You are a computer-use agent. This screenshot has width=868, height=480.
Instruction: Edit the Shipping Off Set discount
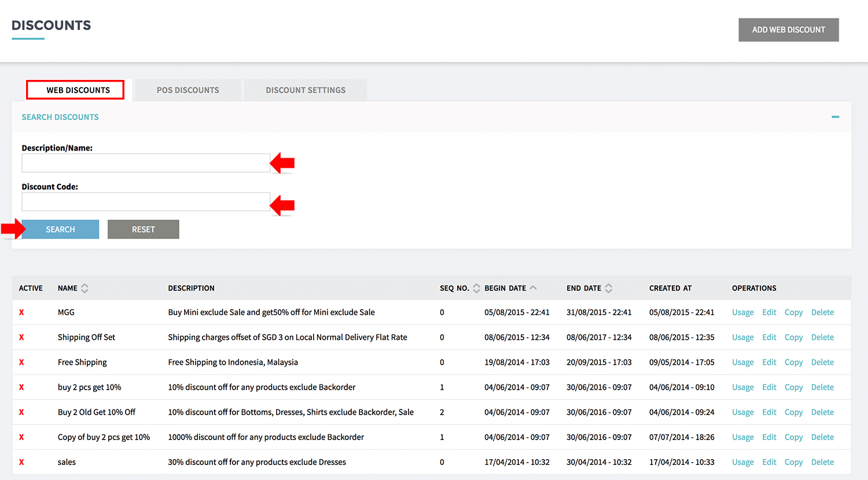coord(769,337)
